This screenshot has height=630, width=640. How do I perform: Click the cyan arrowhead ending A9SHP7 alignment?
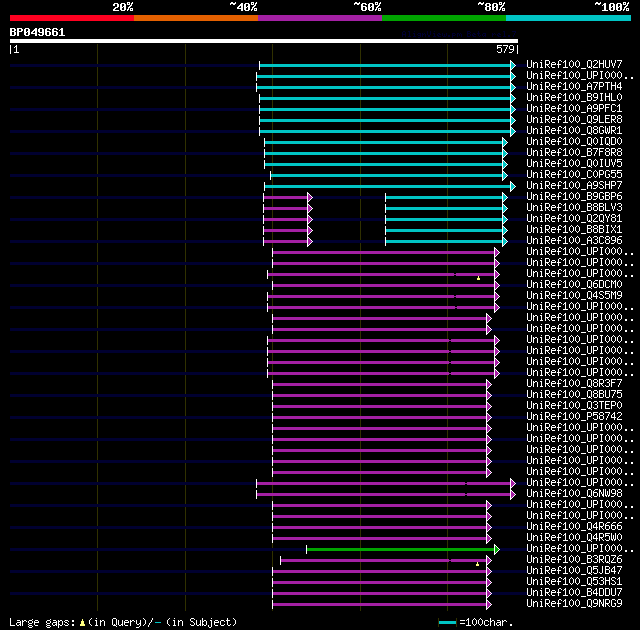(x=513, y=186)
